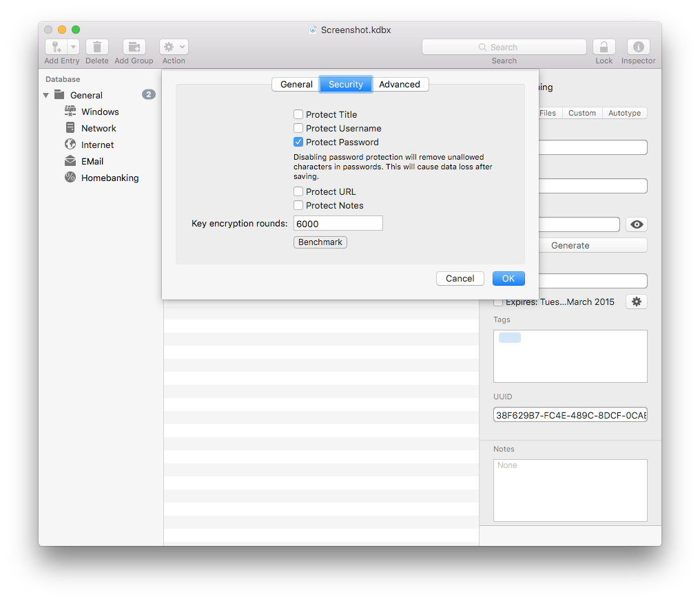Uncheck Protect Password checkbox
This screenshot has height=601, width=700.
click(x=298, y=143)
